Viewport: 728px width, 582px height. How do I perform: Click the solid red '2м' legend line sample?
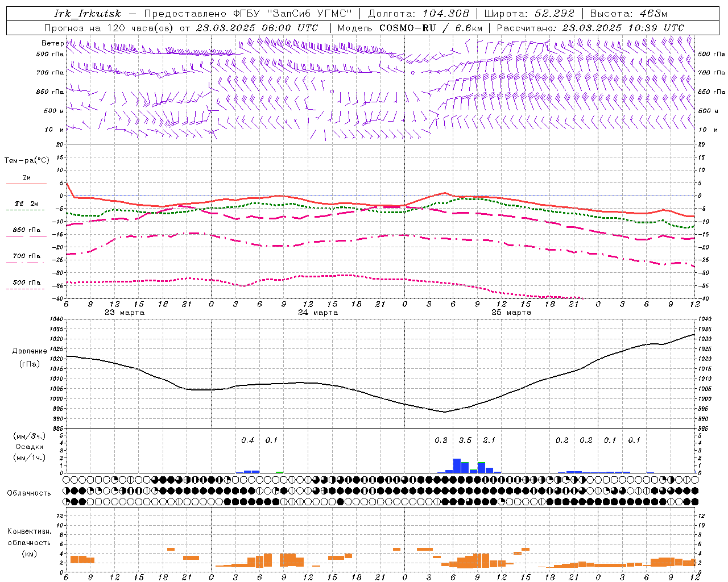pos(27,184)
